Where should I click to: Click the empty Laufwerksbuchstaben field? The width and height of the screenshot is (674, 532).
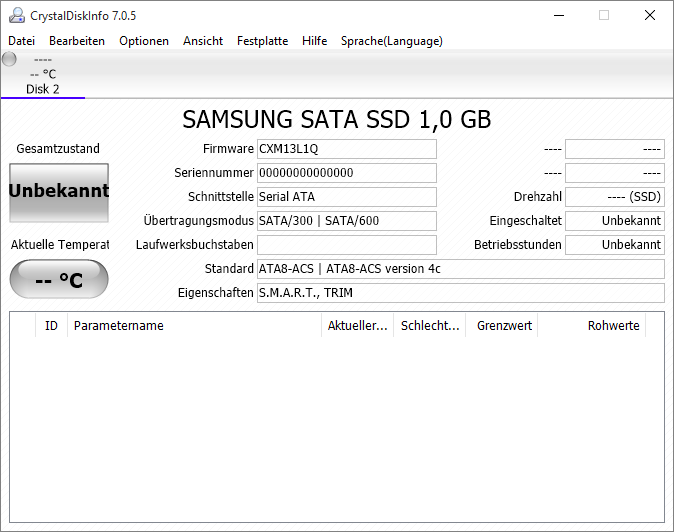347,245
